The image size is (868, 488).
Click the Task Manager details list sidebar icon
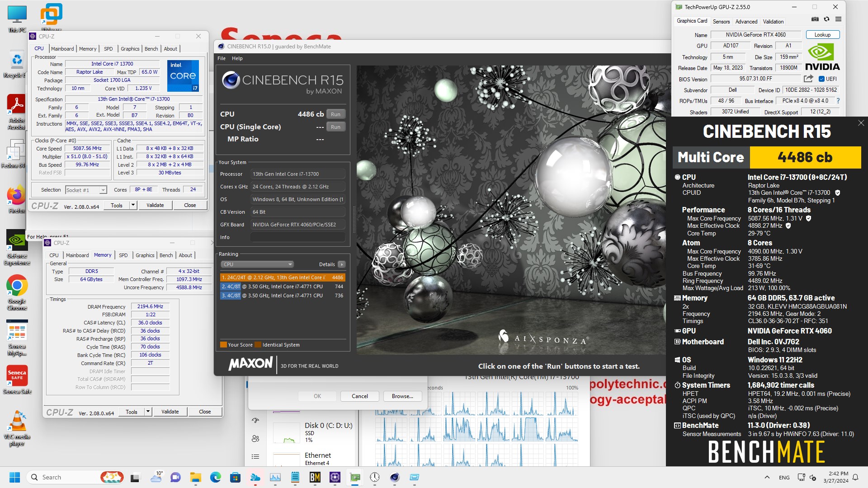pos(255,456)
